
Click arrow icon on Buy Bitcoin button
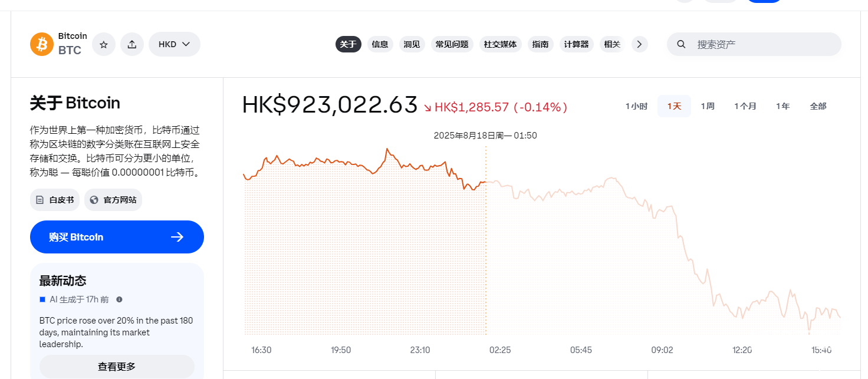point(177,237)
